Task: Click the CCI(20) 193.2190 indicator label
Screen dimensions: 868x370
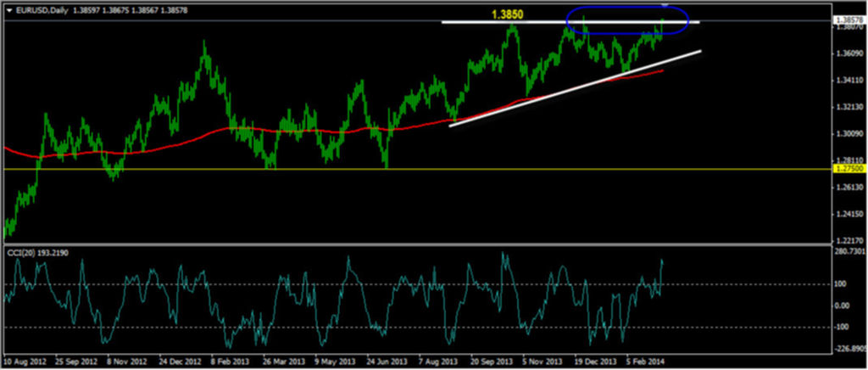Action: click(x=37, y=253)
